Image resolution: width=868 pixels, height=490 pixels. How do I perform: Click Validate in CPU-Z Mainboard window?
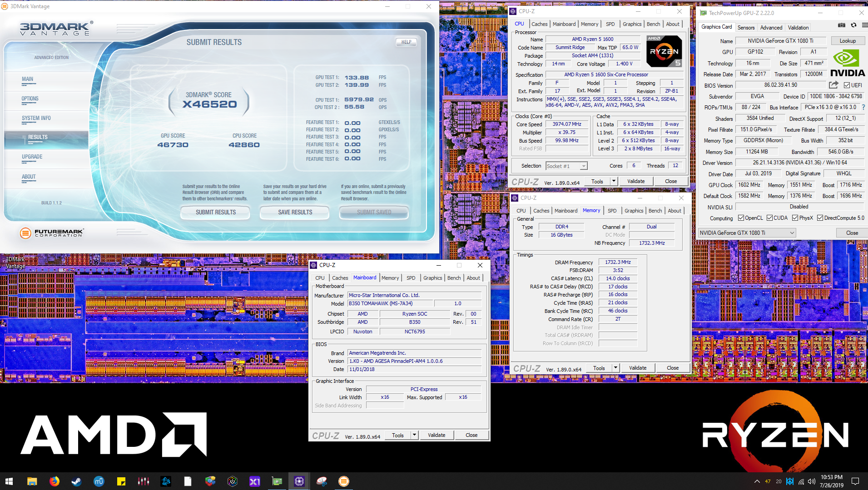(436, 435)
